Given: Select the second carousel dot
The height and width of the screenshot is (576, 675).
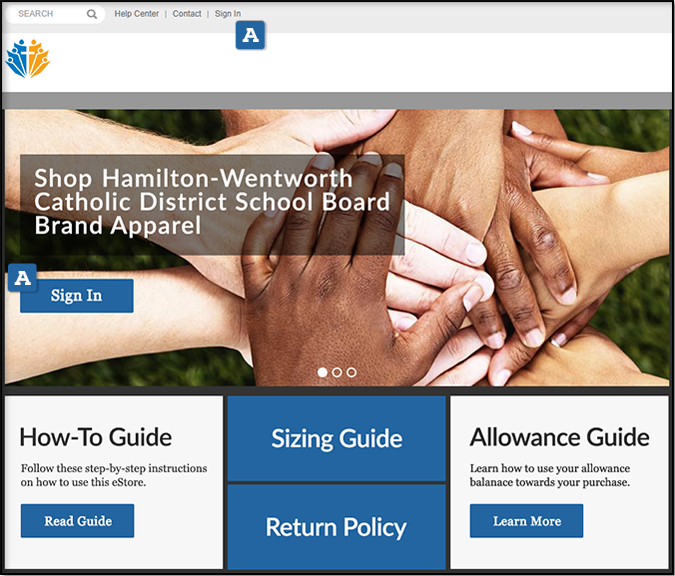Looking at the screenshot, I should (337, 372).
